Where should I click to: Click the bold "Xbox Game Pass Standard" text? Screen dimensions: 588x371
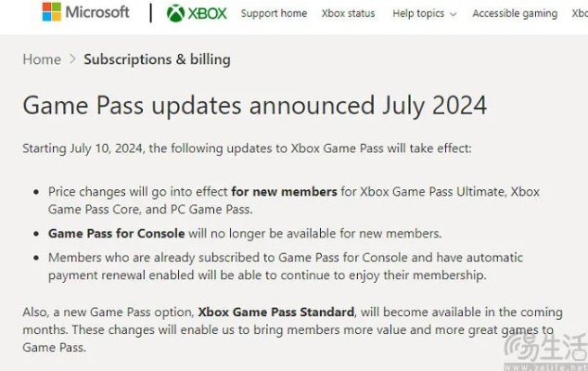275,312
